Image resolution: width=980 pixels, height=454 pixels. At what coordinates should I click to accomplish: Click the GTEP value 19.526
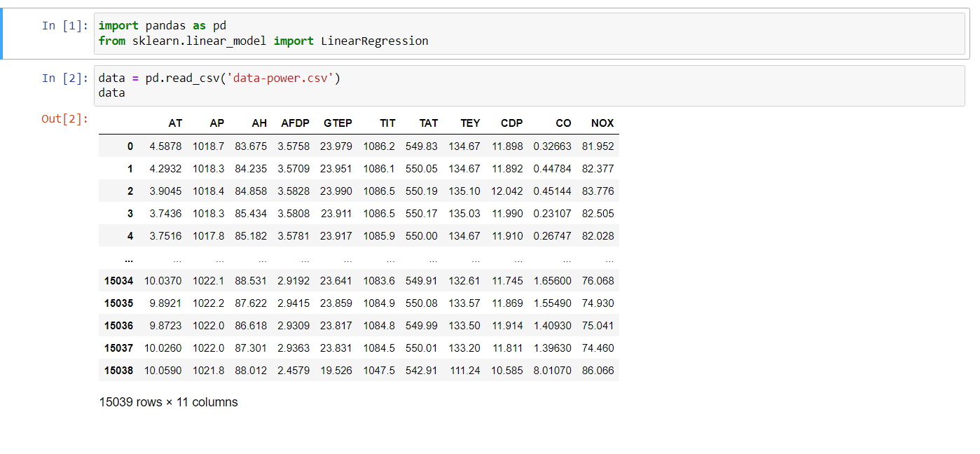[x=336, y=371]
